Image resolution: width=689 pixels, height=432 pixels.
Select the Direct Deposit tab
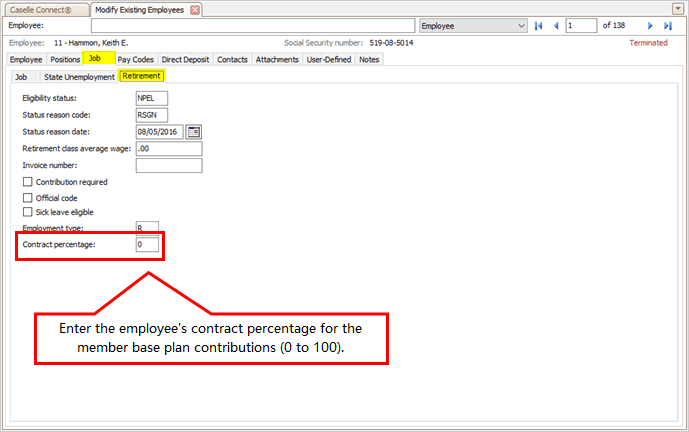tap(185, 59)
